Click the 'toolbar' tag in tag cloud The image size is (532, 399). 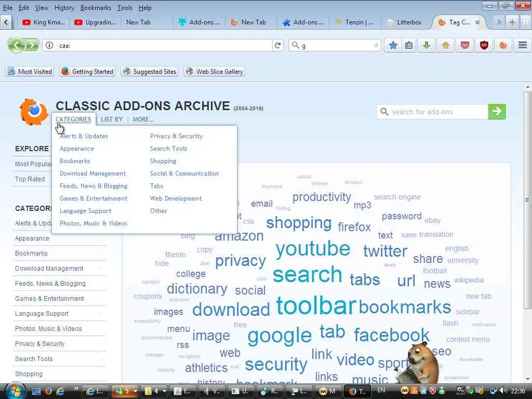point(316,305)
